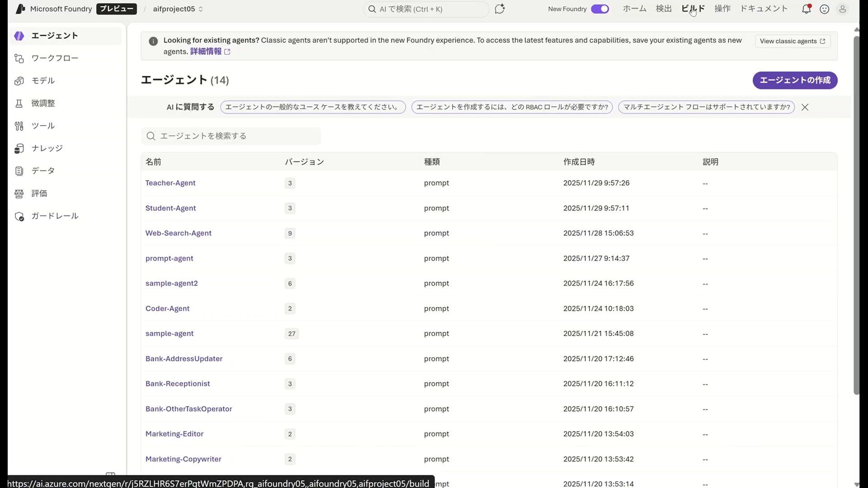Go to the ホーム top tab
Image resolution: width=868 pixels, height=488 pixels.
(634, 9)
